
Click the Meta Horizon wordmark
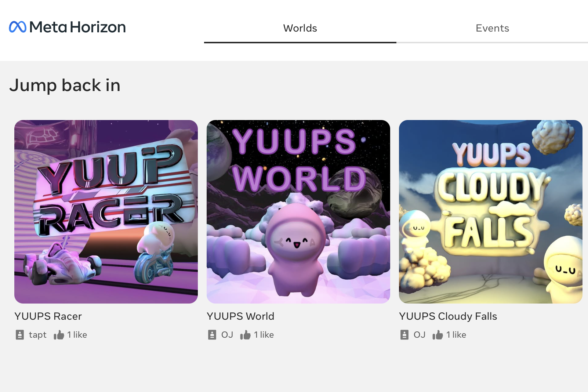coord(77,27)
